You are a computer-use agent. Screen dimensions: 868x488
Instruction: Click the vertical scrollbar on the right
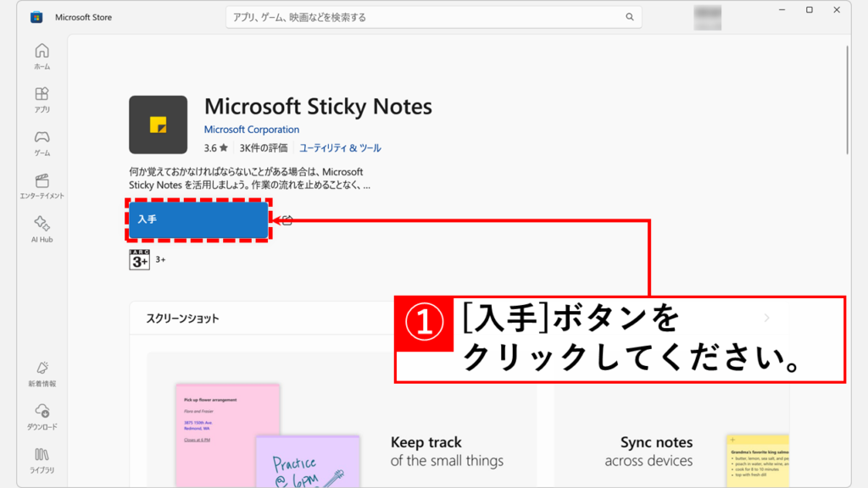tap(847, 100)
